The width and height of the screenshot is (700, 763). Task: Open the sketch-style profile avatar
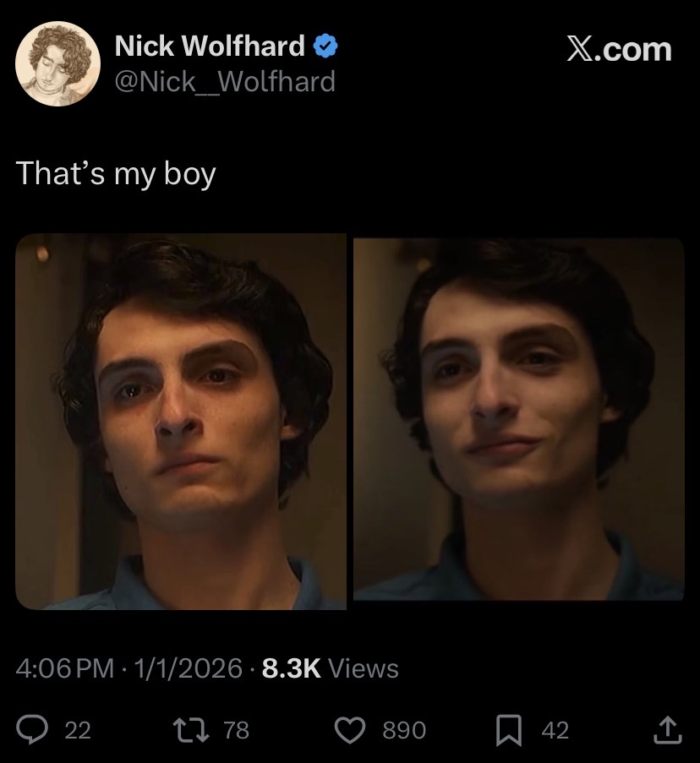point(58,63)
